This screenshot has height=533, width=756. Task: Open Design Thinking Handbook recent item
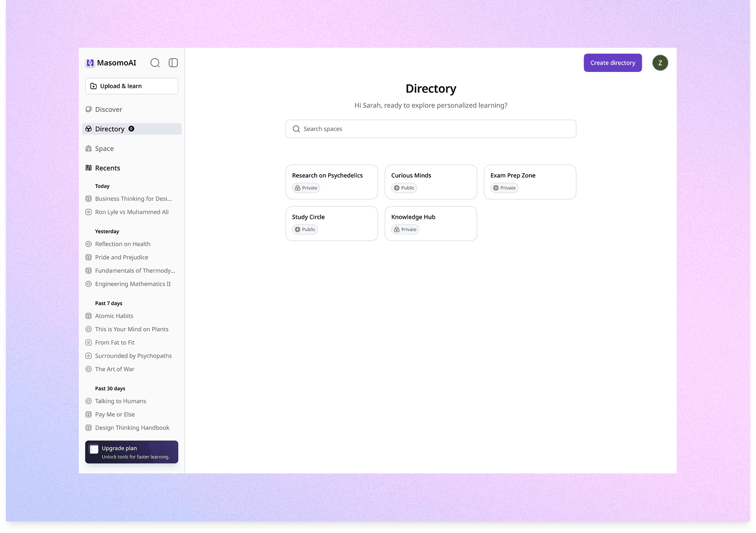131,428
